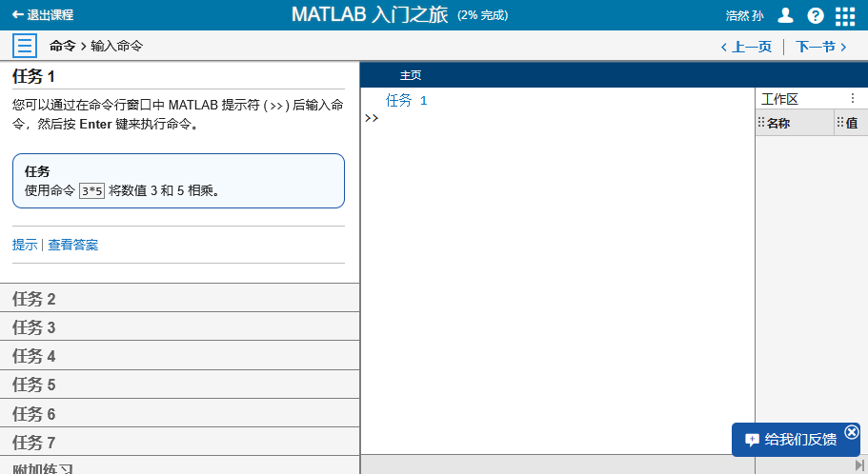Go to next section 下一节

tap(821, 47)
